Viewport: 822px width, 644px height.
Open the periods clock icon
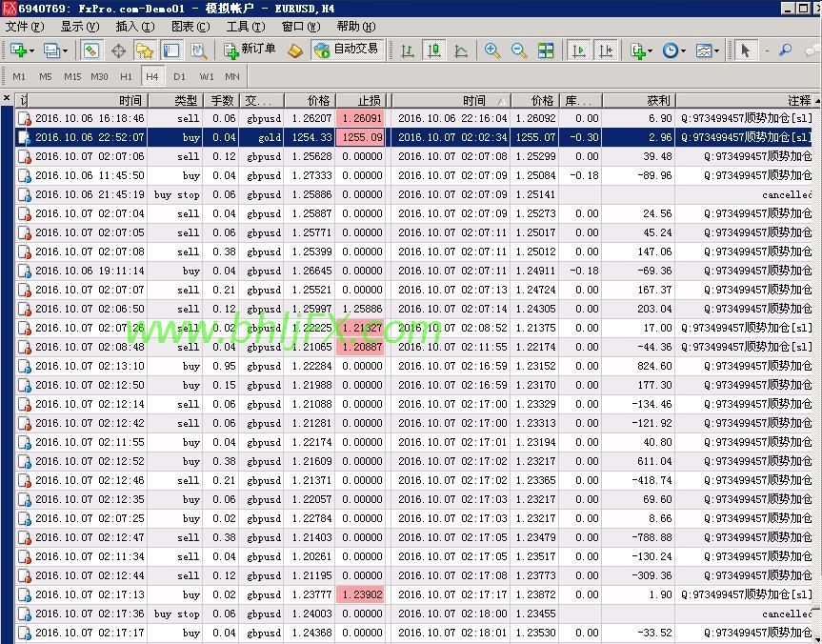click(x=670, y=50)
